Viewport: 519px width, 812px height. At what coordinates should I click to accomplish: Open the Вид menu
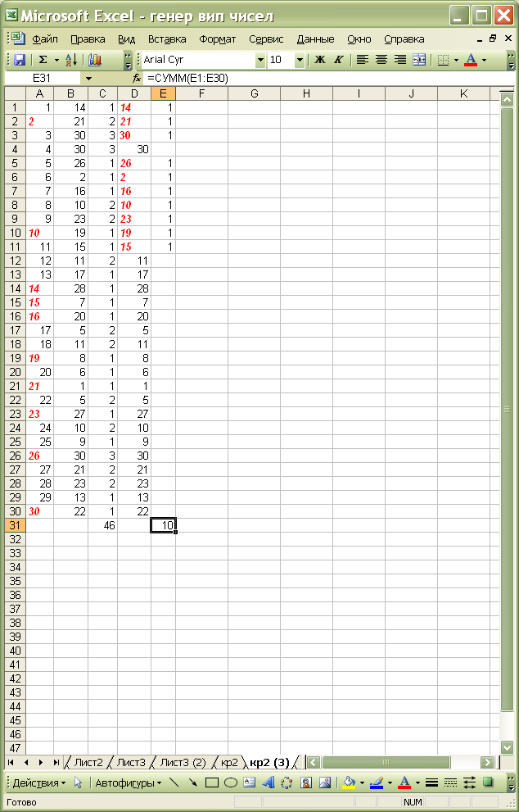pyautogui.click(x=126, y=39)
